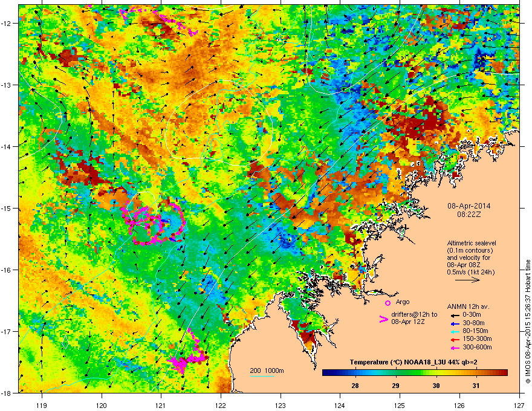Click the drifters@12h to label
Image resolution: width=532 pixels, height=411 pixels.
(x=414, y=314)
